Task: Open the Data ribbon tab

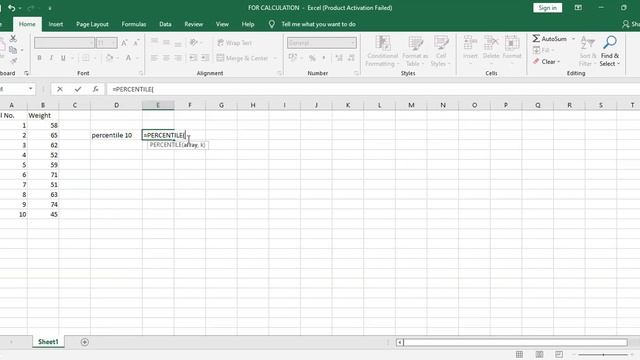Action: coord(165,24)
